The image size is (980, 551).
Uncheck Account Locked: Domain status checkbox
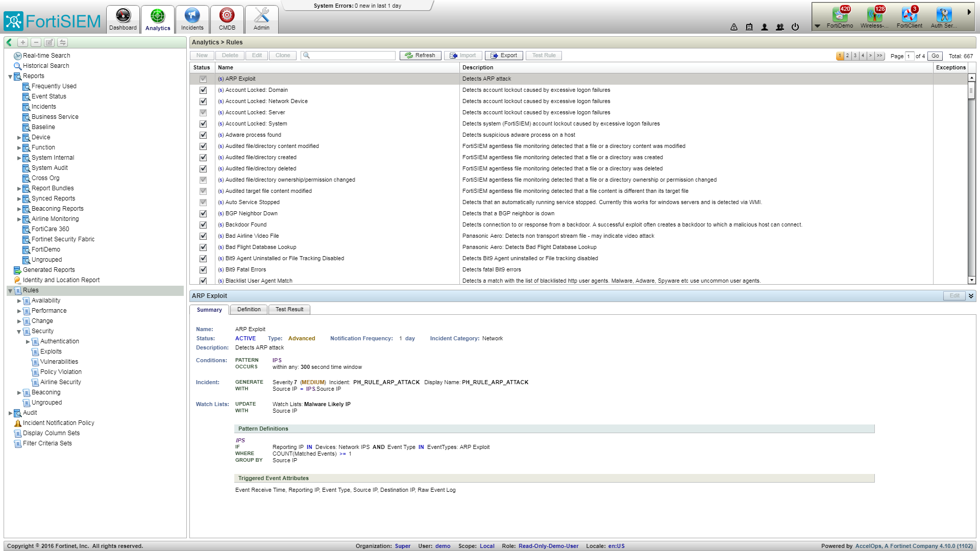pyautogui.click(x=203, y=90)
